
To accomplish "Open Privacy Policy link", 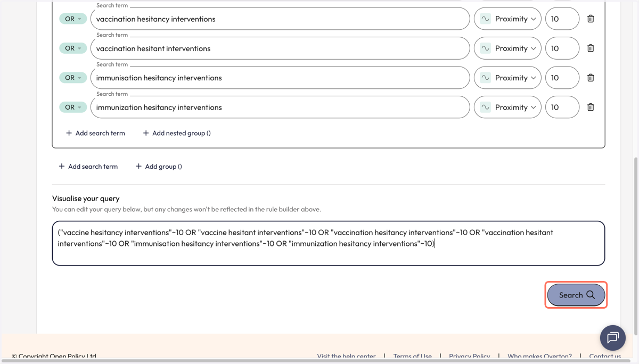I will pos(469,356).
